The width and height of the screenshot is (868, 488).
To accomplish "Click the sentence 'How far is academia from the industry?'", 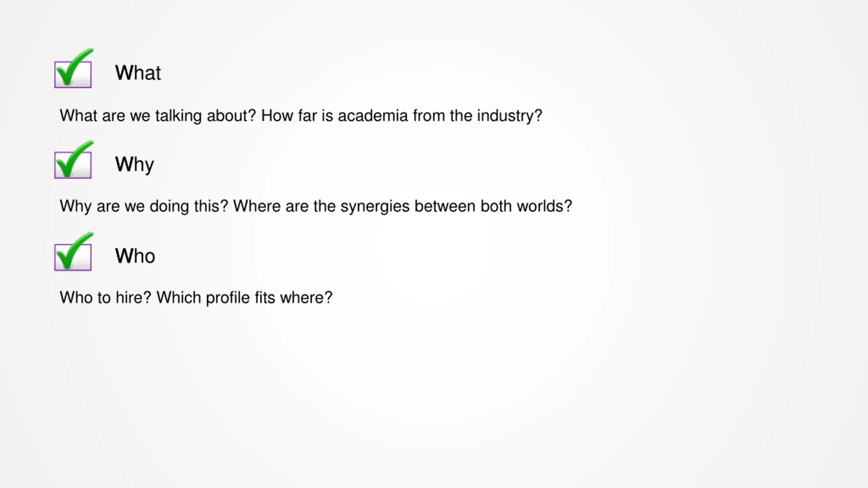I will point(402,116).
